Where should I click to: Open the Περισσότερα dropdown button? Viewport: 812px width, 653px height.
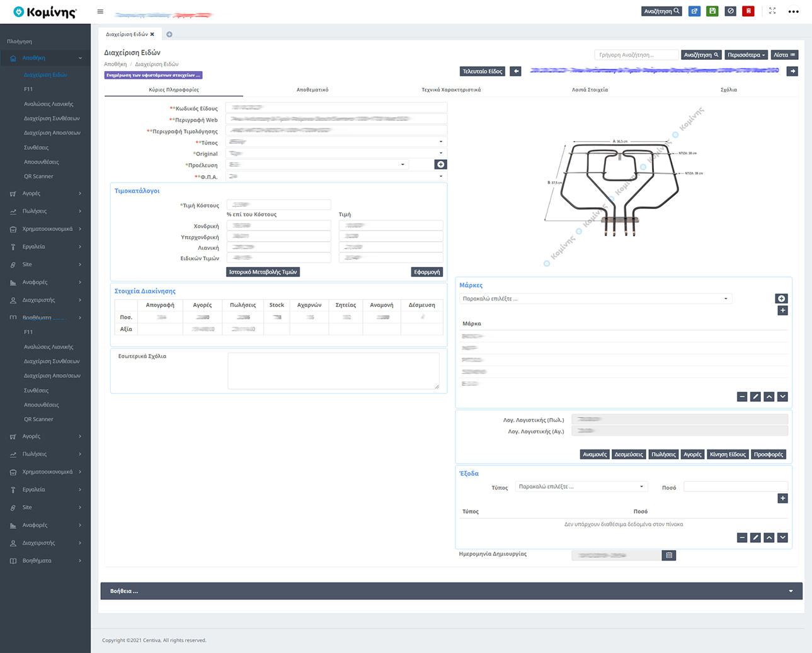click(x=746, y=55)
